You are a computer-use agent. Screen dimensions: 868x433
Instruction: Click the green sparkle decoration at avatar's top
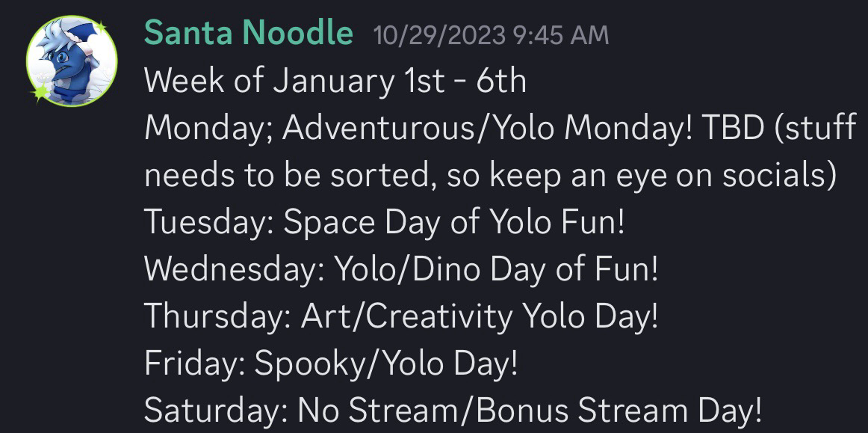pos(101,26)
